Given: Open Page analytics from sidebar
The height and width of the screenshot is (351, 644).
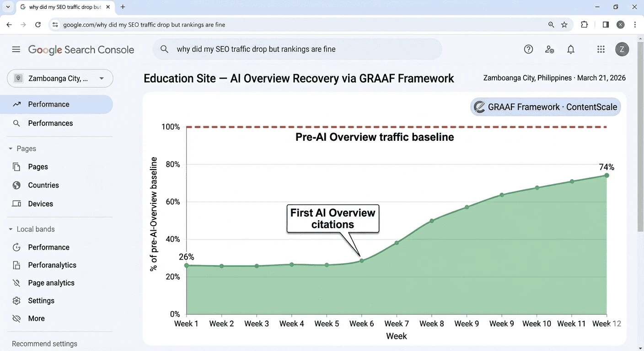Looking at the screenshot, I should pos(51,282).
